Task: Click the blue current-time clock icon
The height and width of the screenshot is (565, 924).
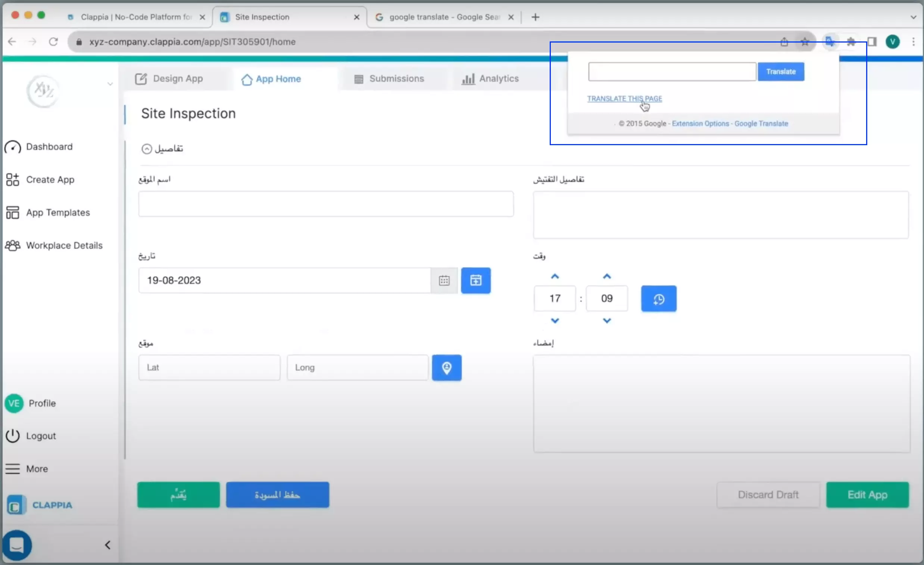Action: [x=659, y=299]
